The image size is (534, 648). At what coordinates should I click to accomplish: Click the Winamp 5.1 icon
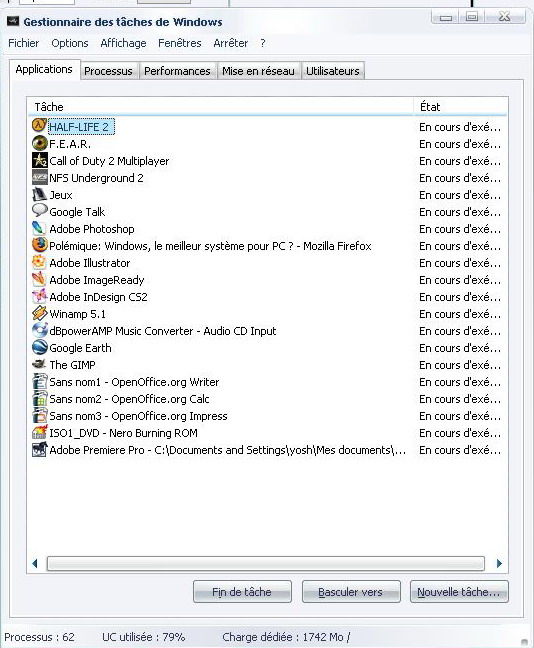(39, 313)
